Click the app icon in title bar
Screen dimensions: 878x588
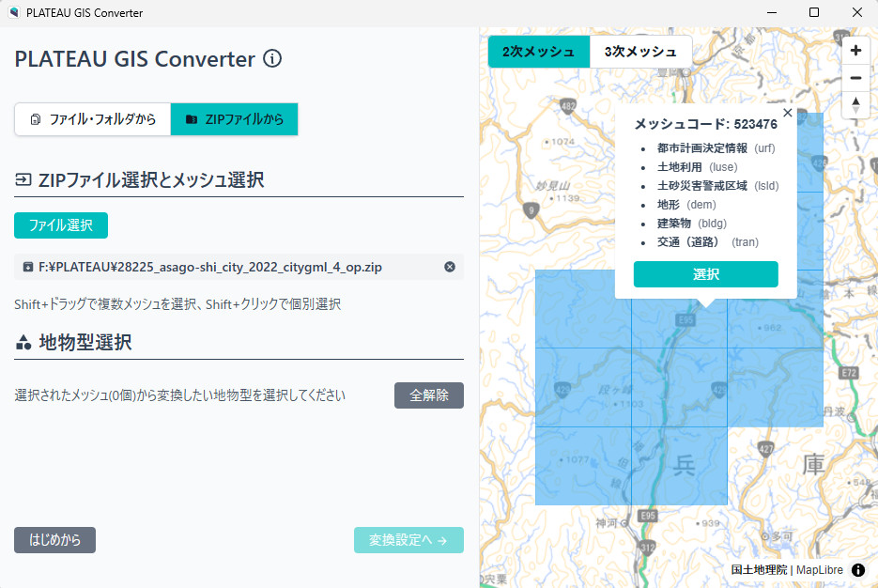click(x=12, y=12)
